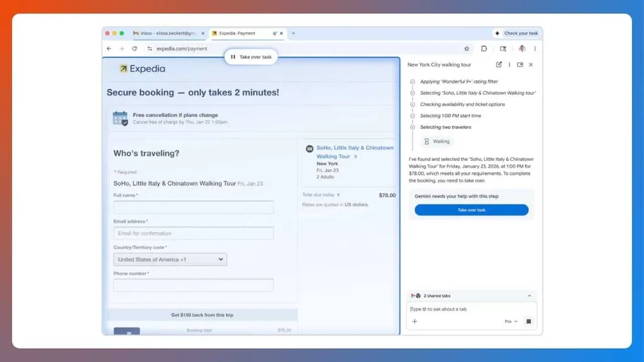Click the hourglass Waiting status chip

(437, 141)
